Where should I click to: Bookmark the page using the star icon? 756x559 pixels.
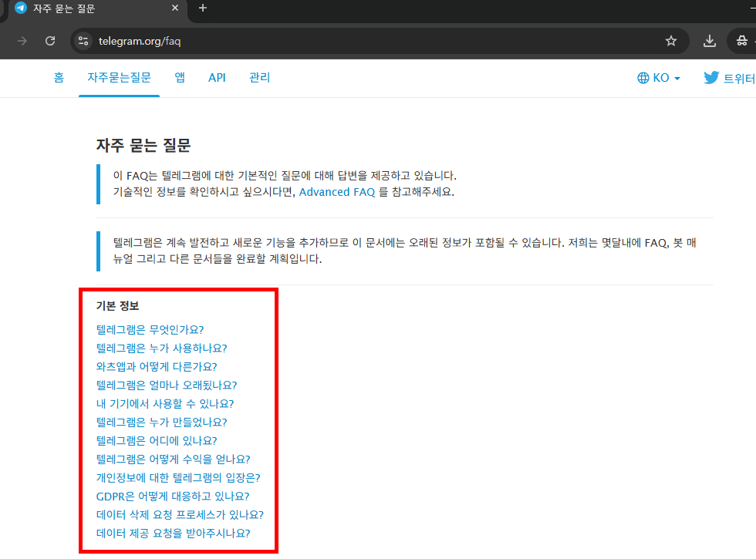point(671,41)
